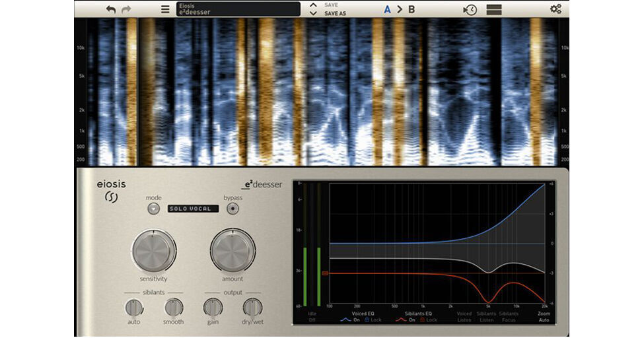Image resolution: width=644 pixels, height=338 pixels.
Task: Click the eiosis logo
Action: pos(112,191)
